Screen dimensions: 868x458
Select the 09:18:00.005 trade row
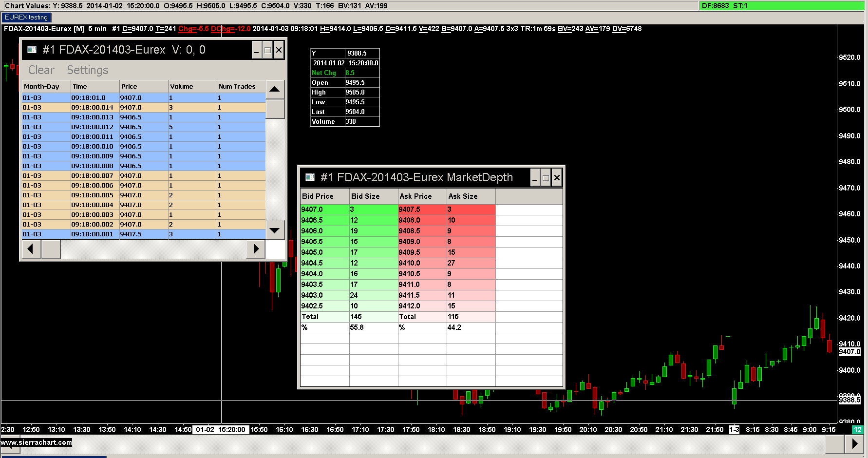(144, 195)
